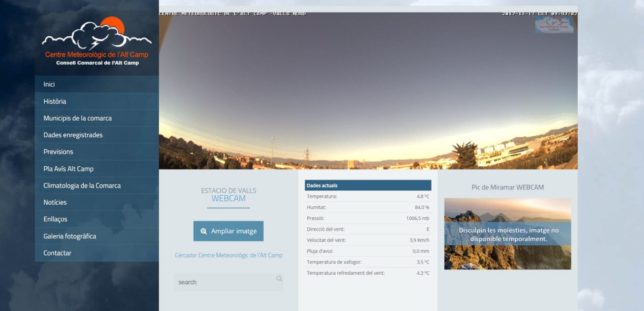Click into the search input field
The image size is (644, 311).
pyautogui.click(x=224, y=282)
